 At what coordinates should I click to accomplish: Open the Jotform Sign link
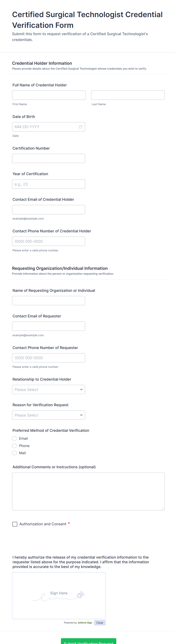(x=85, y=623)
